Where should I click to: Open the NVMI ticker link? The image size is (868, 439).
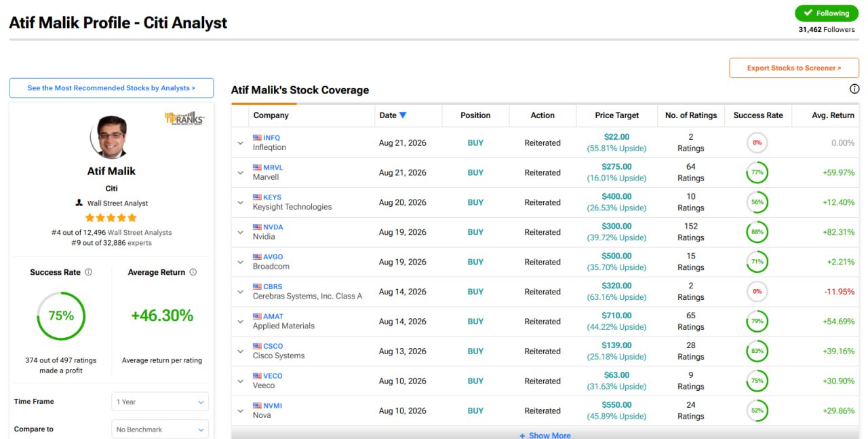coord(273,406)
